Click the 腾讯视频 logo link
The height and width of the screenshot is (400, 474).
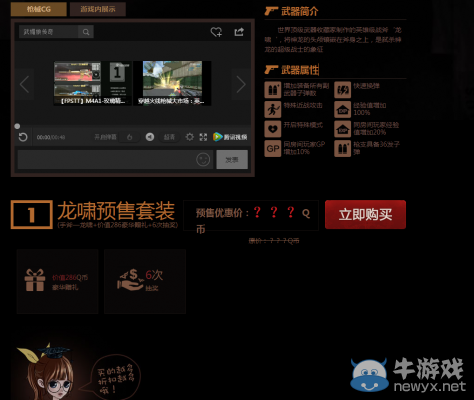pos(230,137)
